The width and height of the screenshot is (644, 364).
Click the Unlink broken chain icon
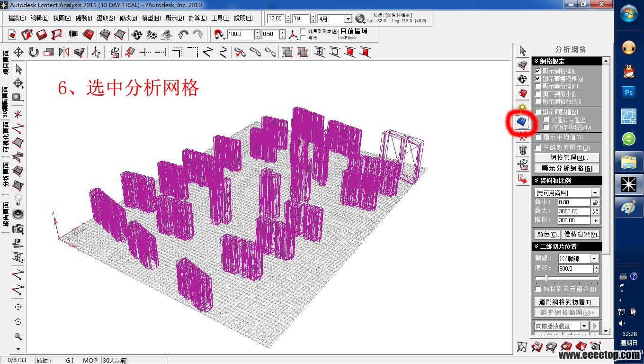pyautogui.click(x=270, y=52)
